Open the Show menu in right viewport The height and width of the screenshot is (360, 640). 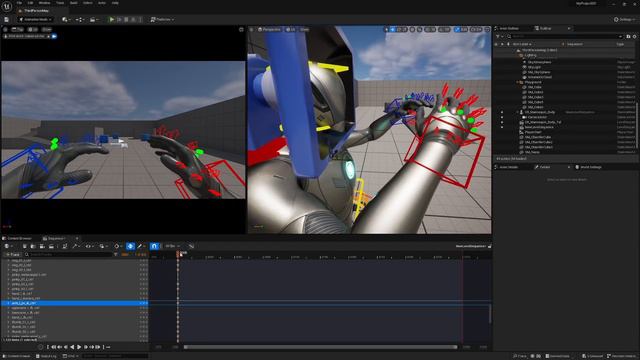[x=304, y=29]
